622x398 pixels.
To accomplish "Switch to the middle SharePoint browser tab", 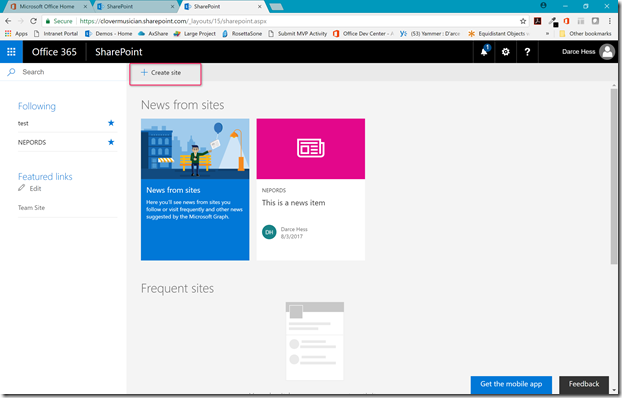I will coord(134,6).
